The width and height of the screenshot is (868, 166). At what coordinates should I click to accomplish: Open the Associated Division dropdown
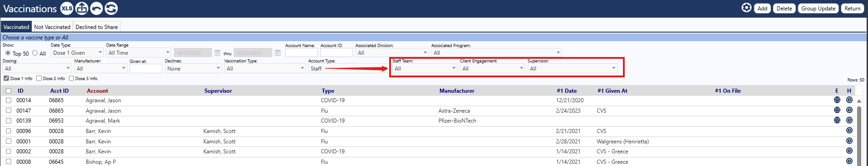[x=392, y=52]
